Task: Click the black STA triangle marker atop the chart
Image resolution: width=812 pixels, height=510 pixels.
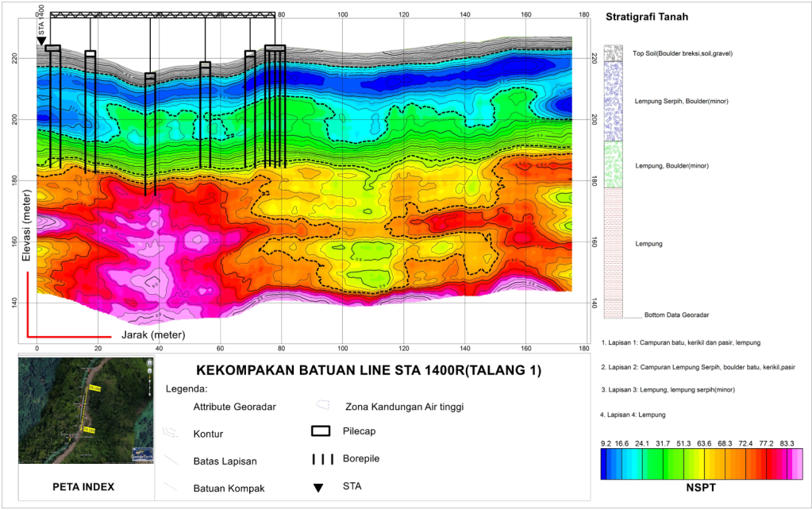Action: tap(41, 41)
